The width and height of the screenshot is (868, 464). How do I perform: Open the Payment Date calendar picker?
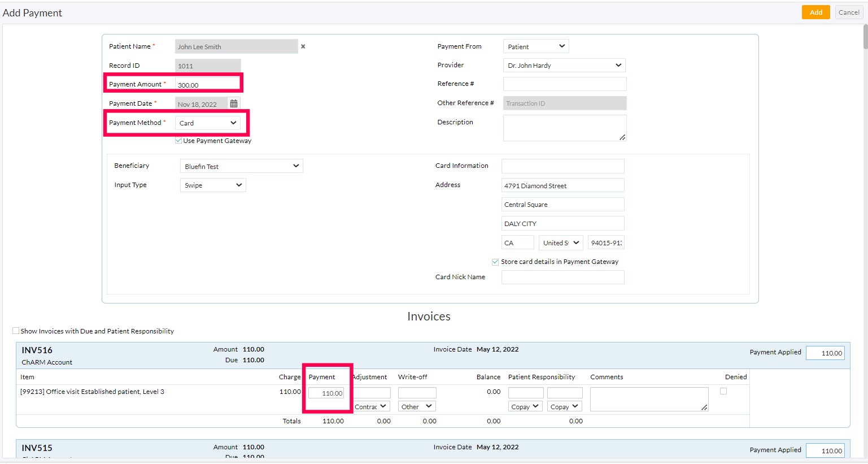tap(234, 104)
